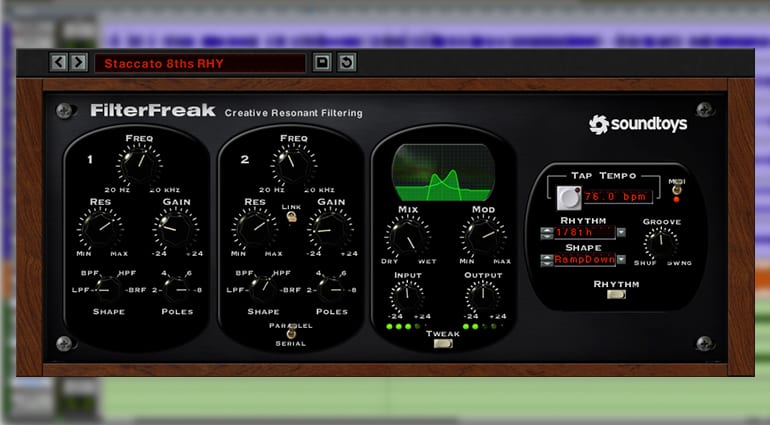Load the previous preset with left arrow
770x425 pixels.
pos(58,62)
